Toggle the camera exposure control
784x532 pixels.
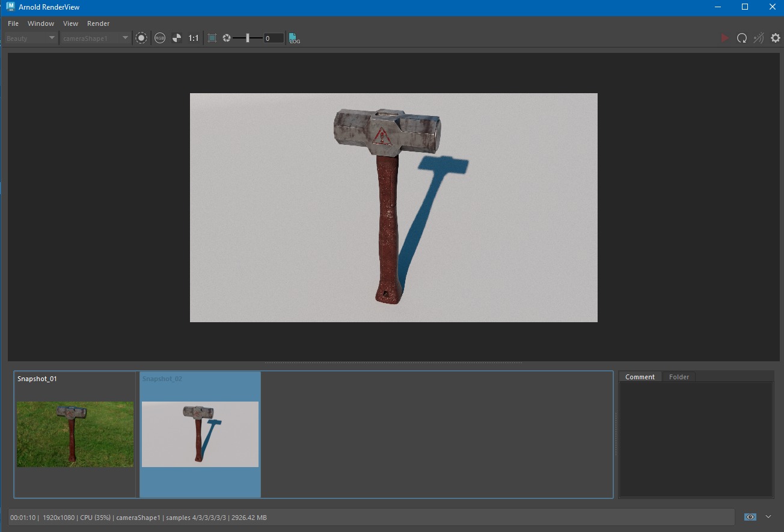227,37
